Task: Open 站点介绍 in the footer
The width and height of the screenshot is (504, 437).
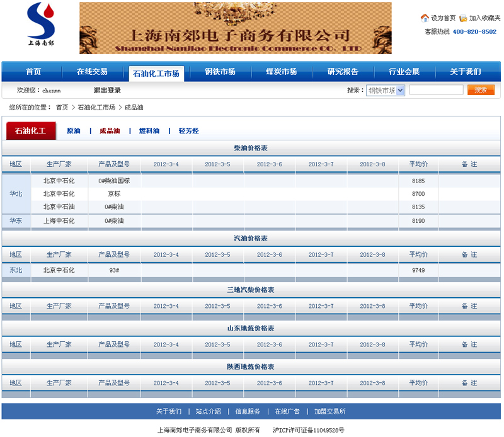Action: [209, 411]
